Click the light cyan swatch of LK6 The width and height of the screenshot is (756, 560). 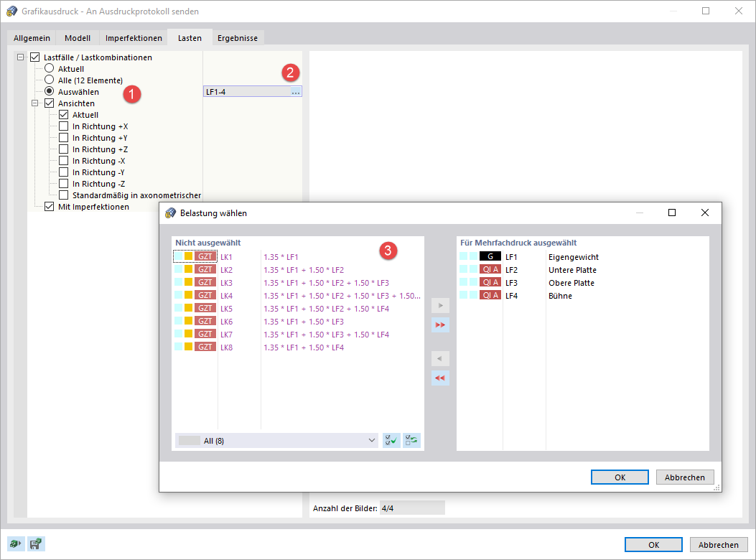tap(179, 321)
